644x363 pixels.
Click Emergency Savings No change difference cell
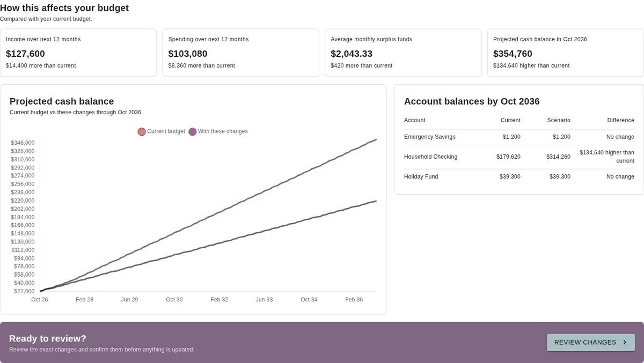pos(620,137)
